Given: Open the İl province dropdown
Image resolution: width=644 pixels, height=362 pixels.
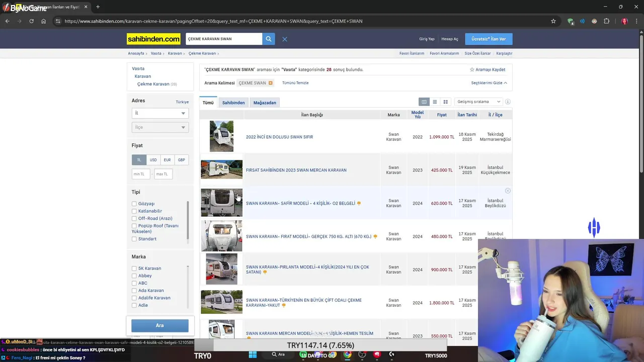Looking at the screenshot, I should point(160,113).
